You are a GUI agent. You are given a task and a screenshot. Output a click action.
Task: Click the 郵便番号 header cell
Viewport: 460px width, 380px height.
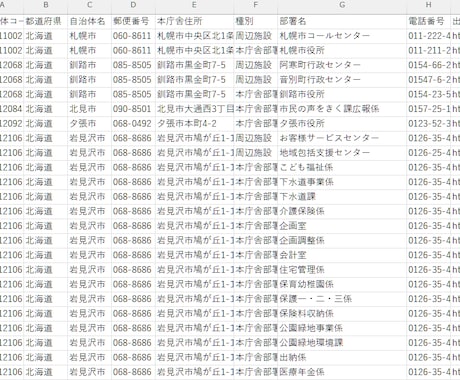[133, 21]
